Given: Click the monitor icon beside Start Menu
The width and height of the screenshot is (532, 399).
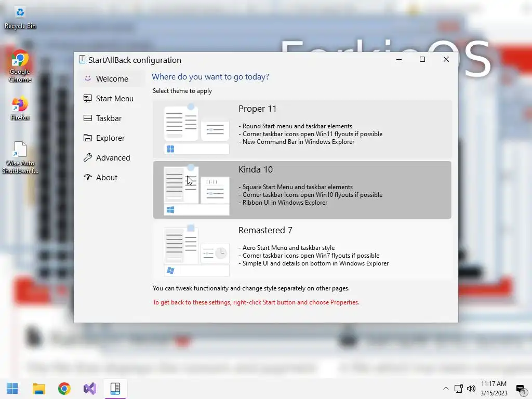Looking at the screenshot, I should pos(87,98).
